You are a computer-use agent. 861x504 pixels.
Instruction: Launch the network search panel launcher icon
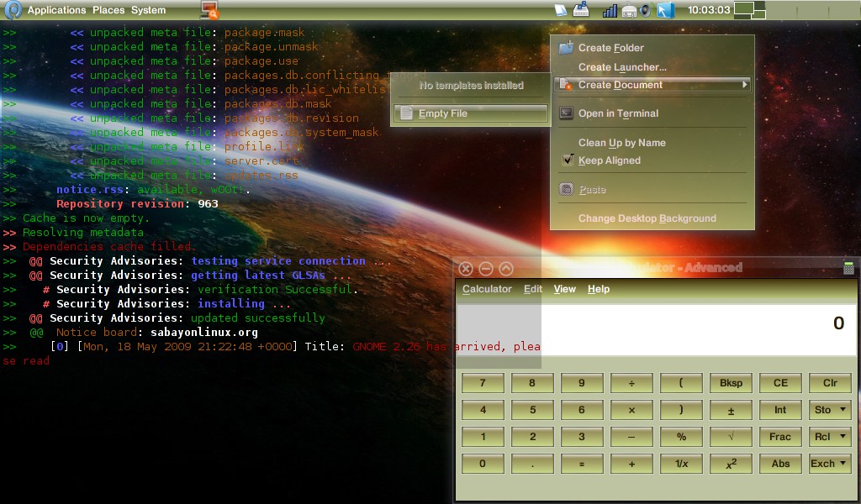click(209, 10)
